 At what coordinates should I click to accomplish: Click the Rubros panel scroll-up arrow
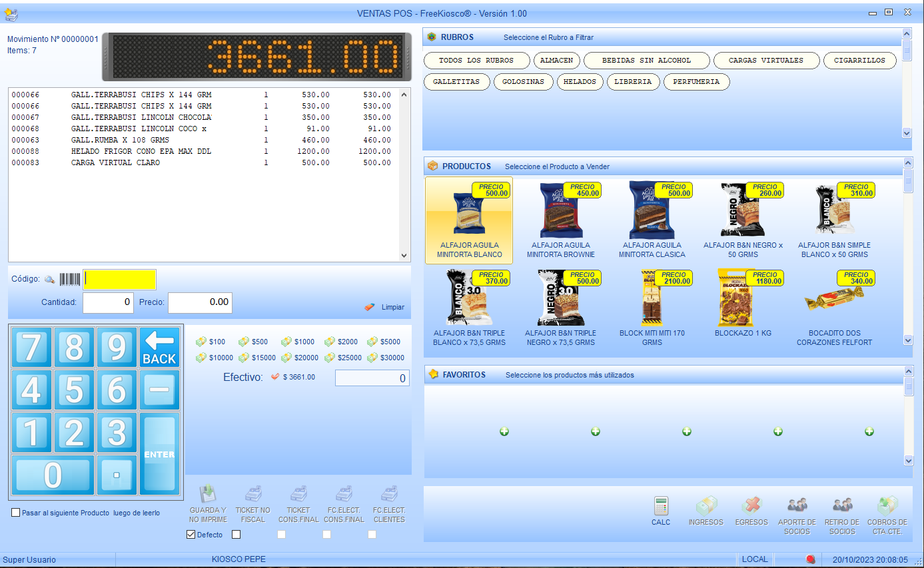click(x=907, y=33)
